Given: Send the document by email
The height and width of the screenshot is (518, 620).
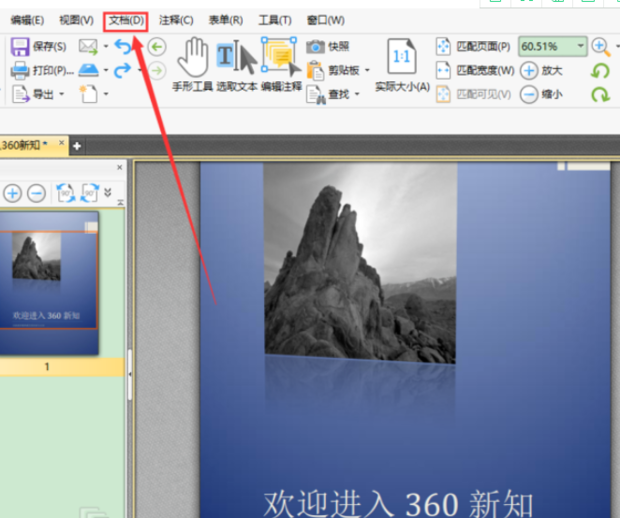Looking at the screenshot, I should 88,47.
